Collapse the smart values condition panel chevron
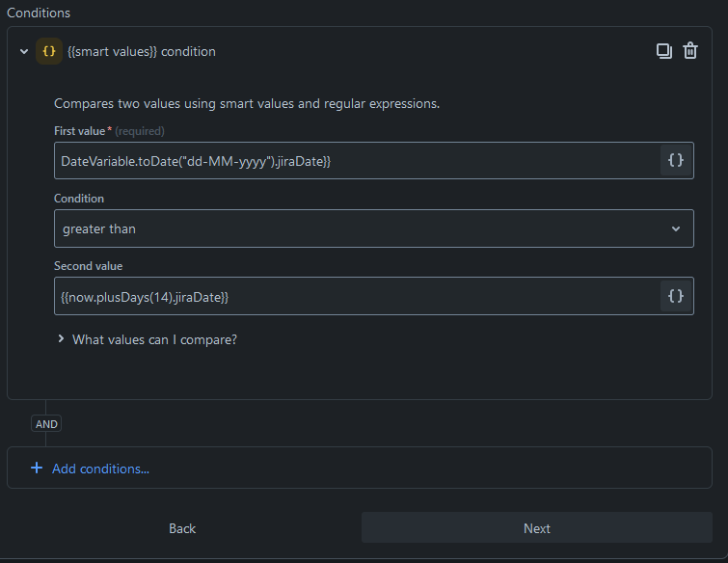728x563 pixels. [x=24, y=52]
